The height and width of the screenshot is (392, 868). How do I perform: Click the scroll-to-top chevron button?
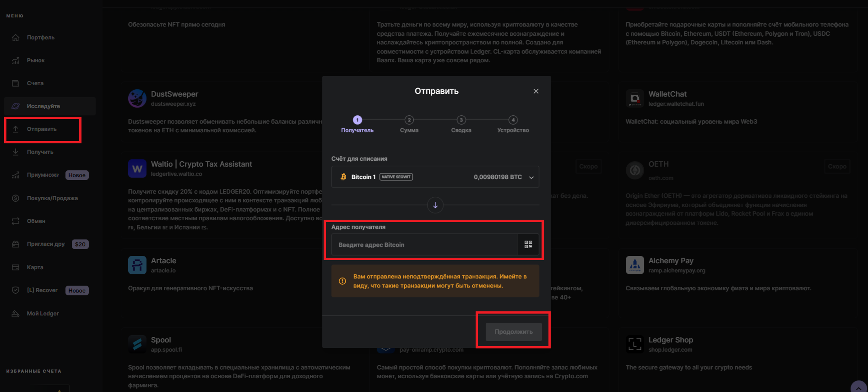(x=858, y=388)
